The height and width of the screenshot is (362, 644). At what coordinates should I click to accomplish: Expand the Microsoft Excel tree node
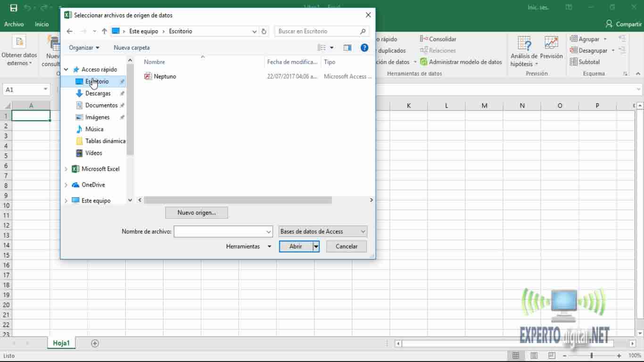click(66, 169)
